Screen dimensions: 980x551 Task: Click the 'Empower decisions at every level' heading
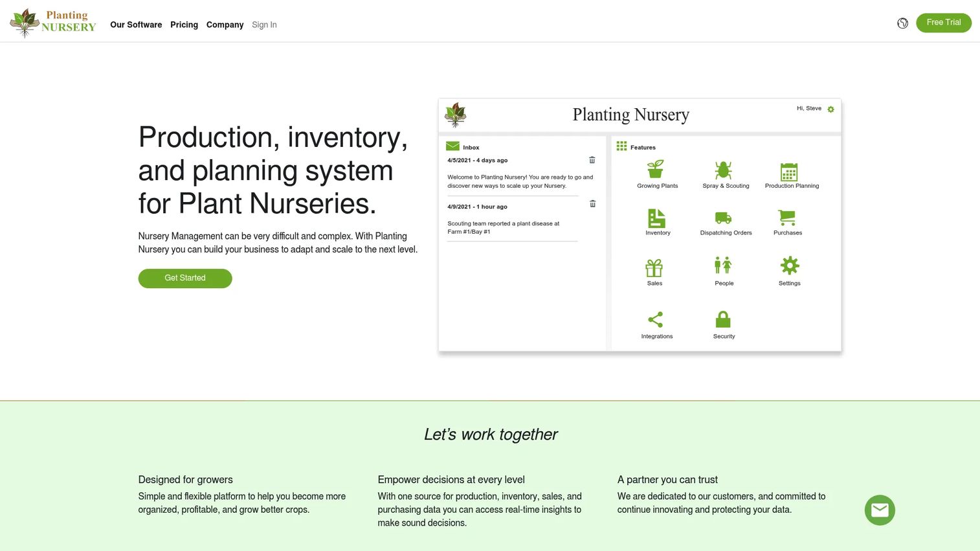pyautogui.click(x=451, y=480)
